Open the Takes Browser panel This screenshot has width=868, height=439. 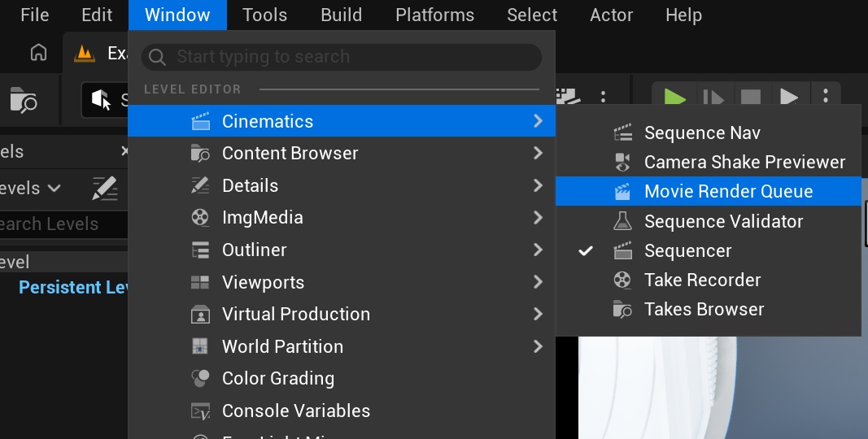(x=703, y=309)
